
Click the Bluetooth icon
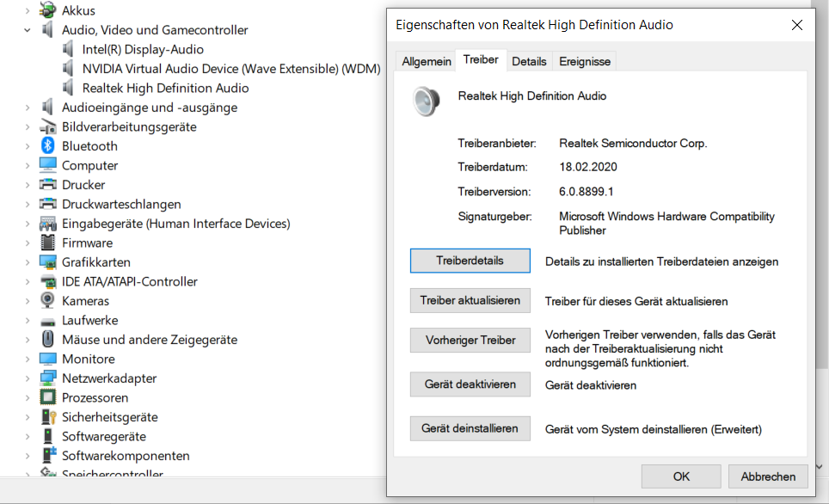click(x=47, y=146)
